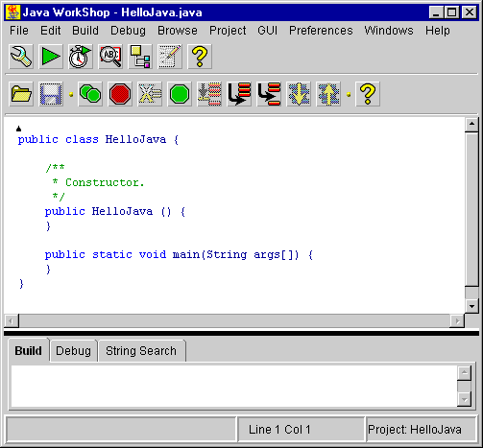Move up the stack with yellow up arrow

pos(328,94)
